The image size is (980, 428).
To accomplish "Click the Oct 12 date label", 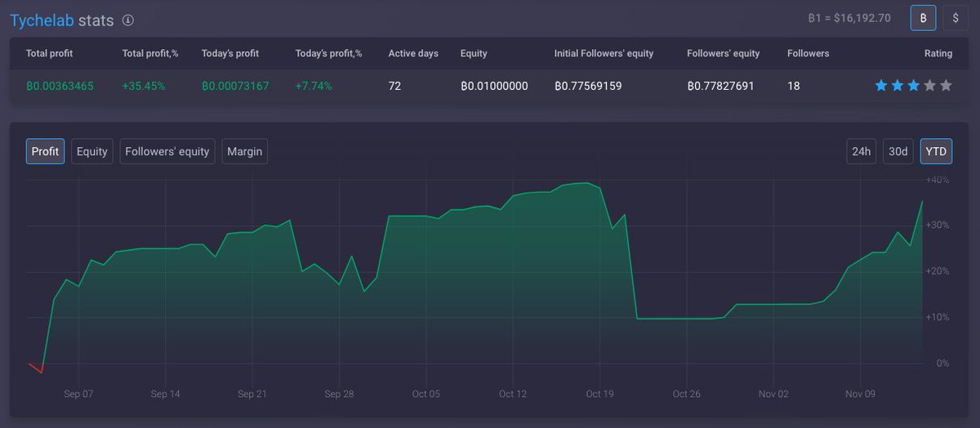I will (x=512, y=394).
